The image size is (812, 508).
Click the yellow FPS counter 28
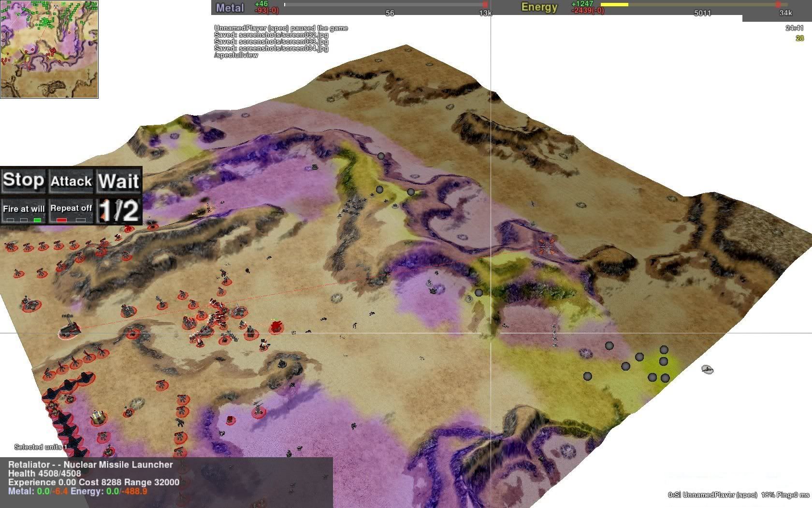point(799,38)
